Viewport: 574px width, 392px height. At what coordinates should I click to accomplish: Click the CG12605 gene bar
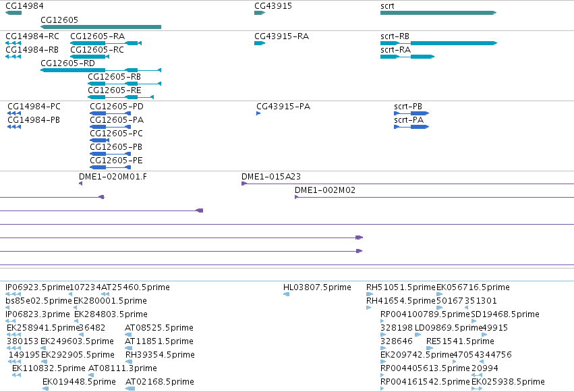[x=101, y=27]
